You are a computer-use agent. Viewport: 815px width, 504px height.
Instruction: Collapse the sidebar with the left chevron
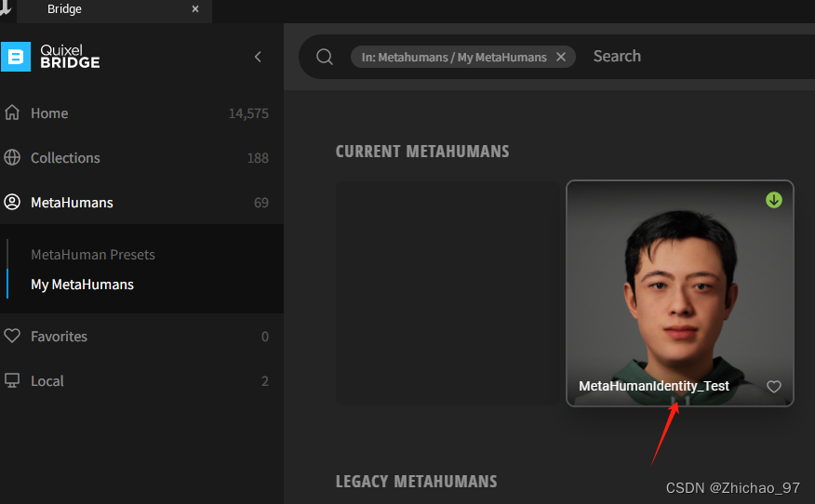click(x=258, y=57)
